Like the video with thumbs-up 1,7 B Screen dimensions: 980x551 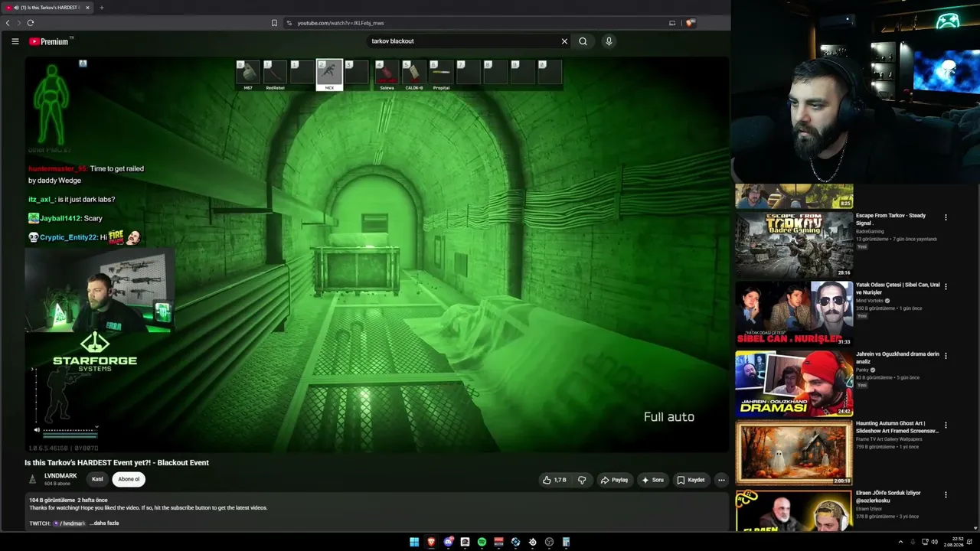554,480
